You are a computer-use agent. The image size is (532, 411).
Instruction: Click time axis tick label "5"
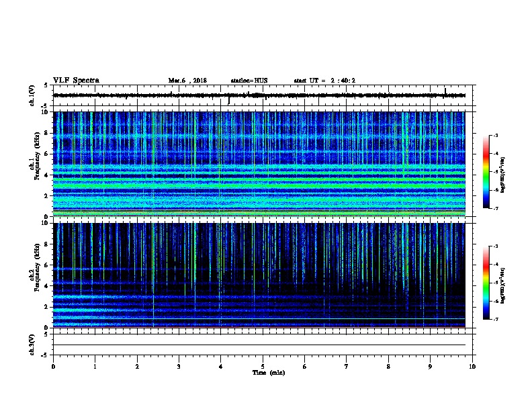click(x=263, y=367)
